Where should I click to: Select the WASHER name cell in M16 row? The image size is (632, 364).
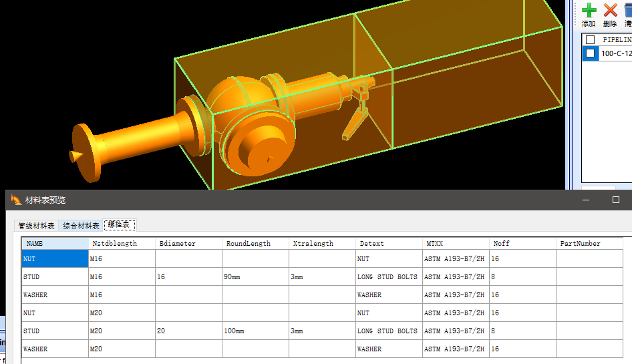(x=55, y=295)
